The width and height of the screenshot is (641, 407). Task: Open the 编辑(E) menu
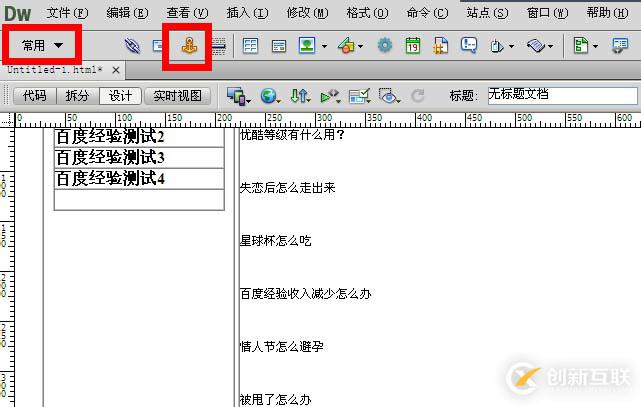[x=127, y=13]
